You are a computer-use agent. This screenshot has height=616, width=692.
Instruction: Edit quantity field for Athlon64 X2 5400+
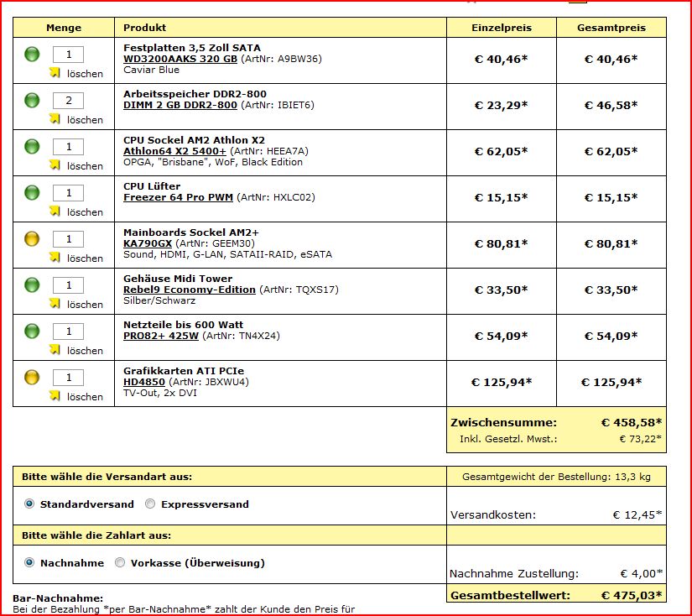pyautogui.click(x=69, y=147)
